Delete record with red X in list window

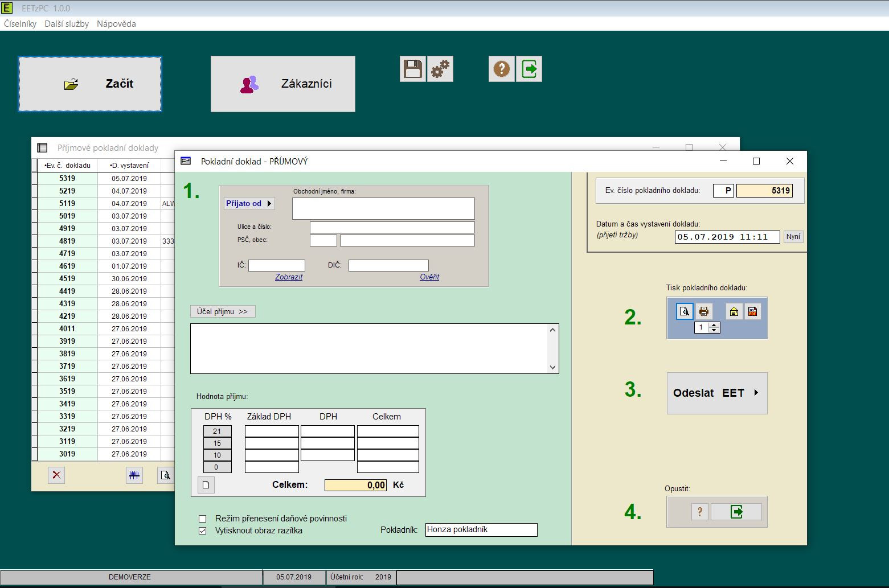(56, 475)
